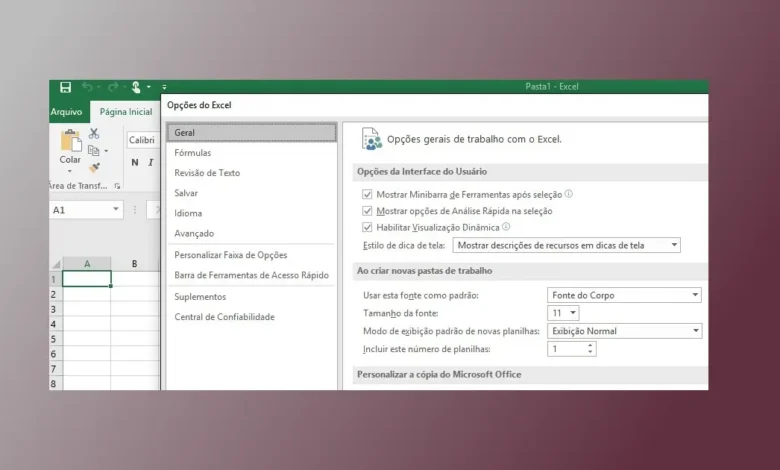Open the Name Box A1 dropdown arrow
This screenshot has height=470, width=780.
coord(115,209)
